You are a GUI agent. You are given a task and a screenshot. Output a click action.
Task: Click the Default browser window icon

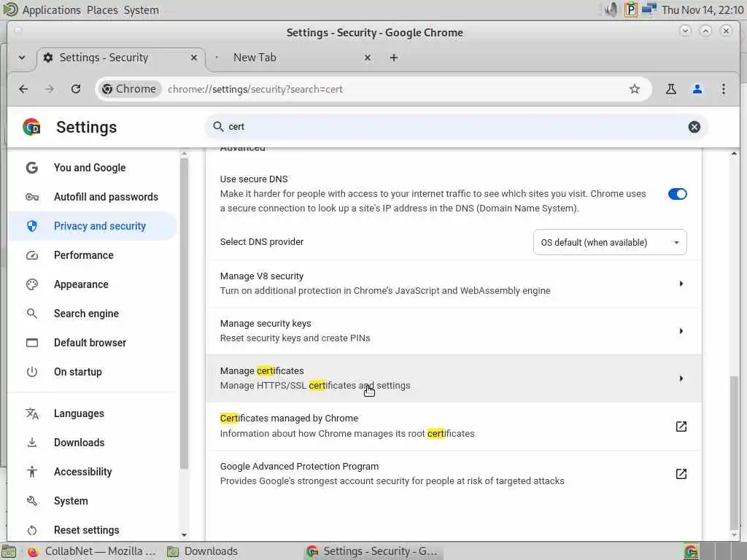[x=32, y=343]
